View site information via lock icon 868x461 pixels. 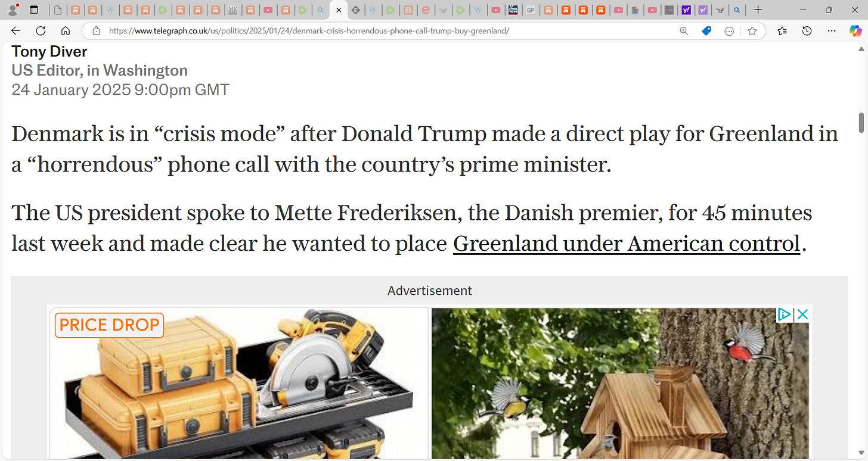click(x=96, y=31)
